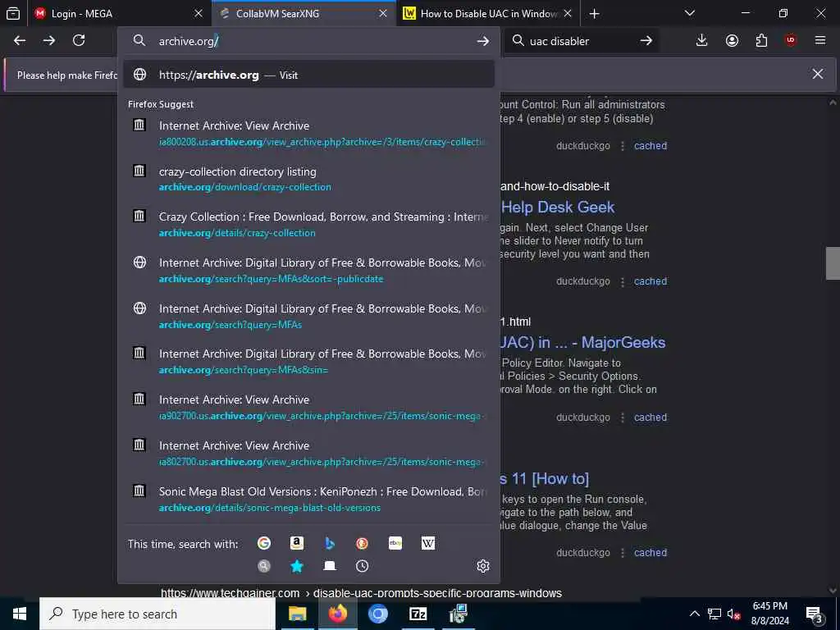Screen dimensions: 840x630
Task: Search with DuckDuckGo one-off engine icon
Action: click(x=362, y=543)
